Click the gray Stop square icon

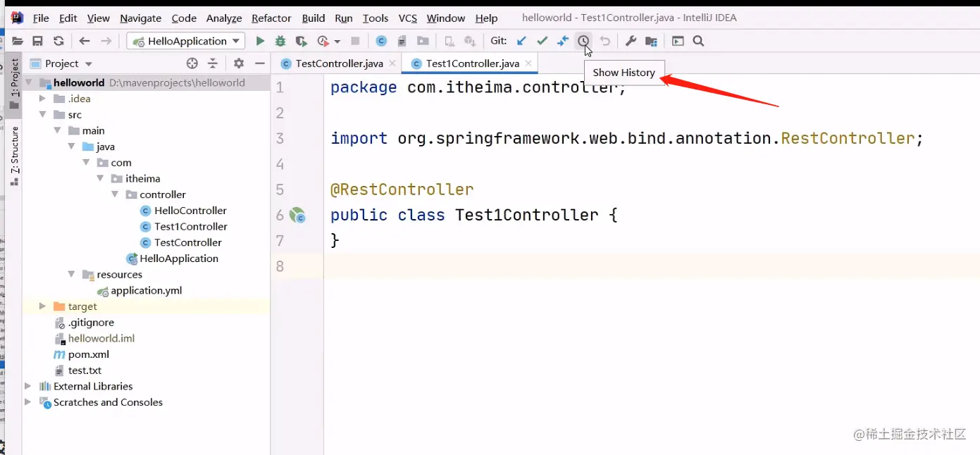pyautogui.click(x=356, y=42)
